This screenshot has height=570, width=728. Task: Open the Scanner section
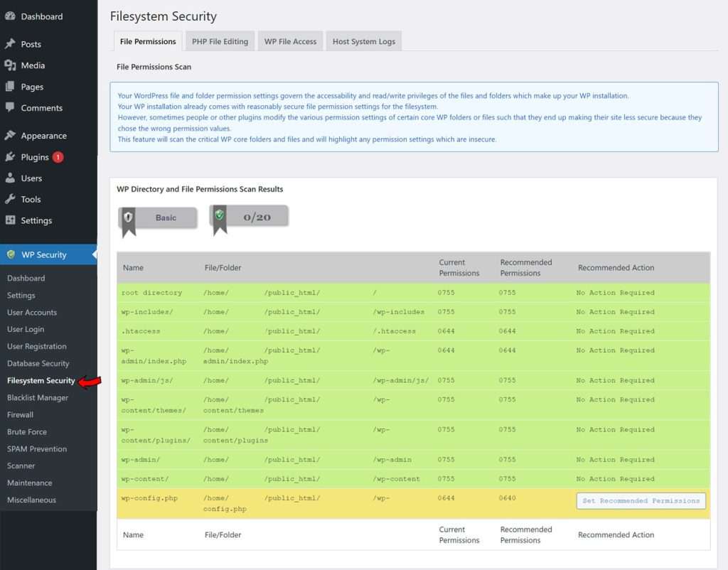point(21,466)
